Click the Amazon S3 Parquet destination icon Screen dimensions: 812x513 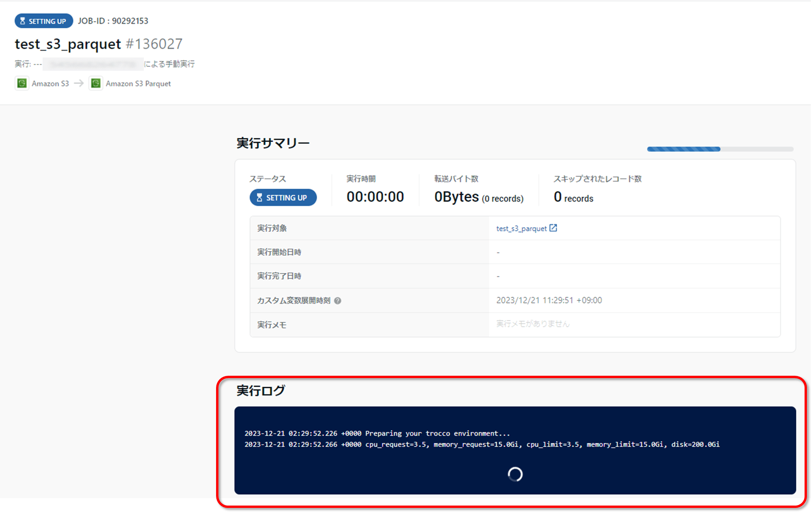96,83
